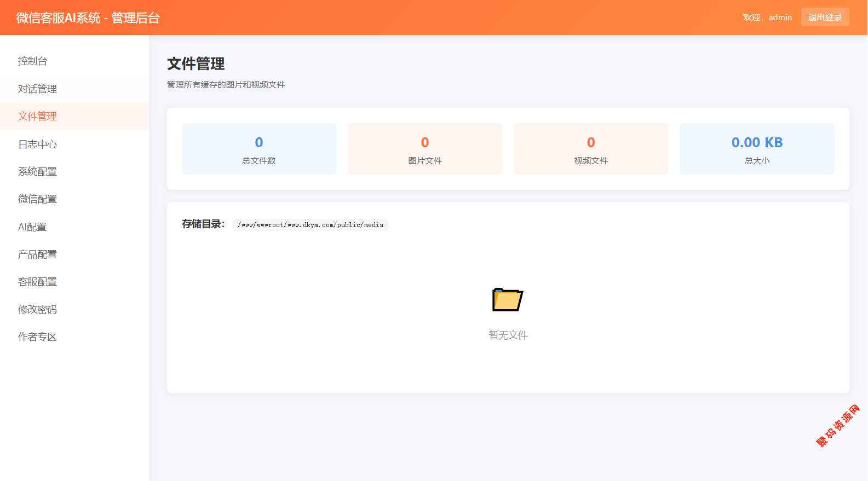Click the 退出登录 button

click(x=825, y=18)
